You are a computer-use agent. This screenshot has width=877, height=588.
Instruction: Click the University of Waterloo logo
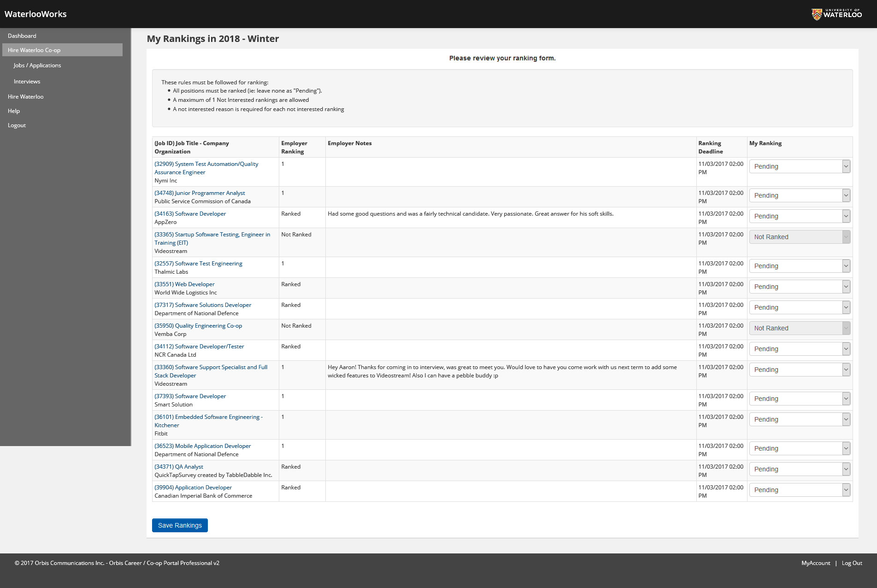[x=836, y=14]
